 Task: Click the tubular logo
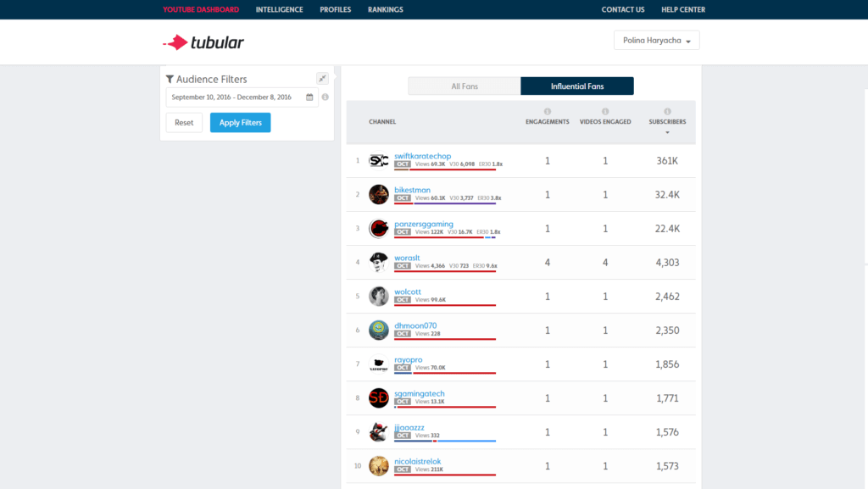(203, 42)
